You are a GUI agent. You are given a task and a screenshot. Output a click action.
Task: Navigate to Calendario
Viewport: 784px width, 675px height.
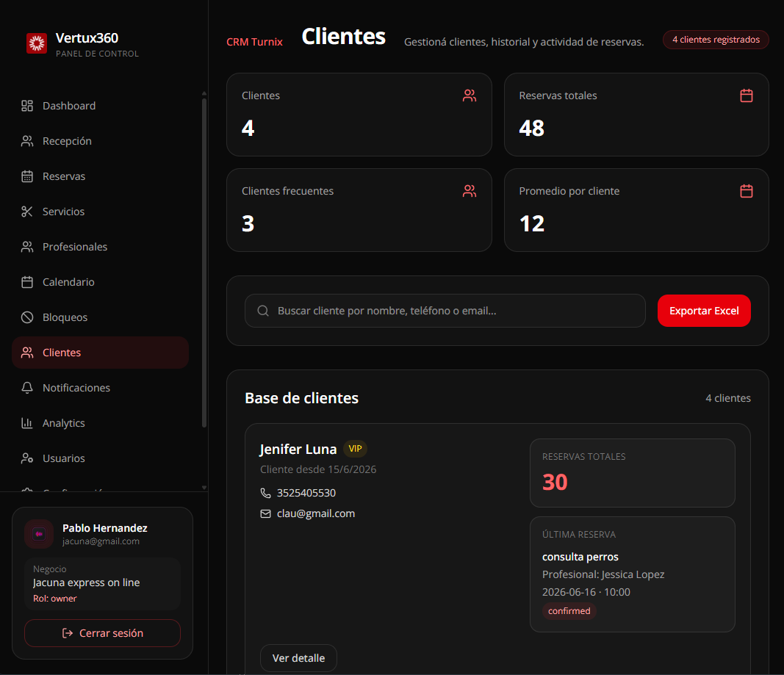coord(100,282)
